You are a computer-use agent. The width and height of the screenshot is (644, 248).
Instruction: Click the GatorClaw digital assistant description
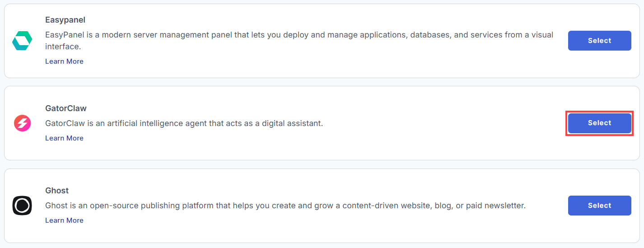pos(184,123)
